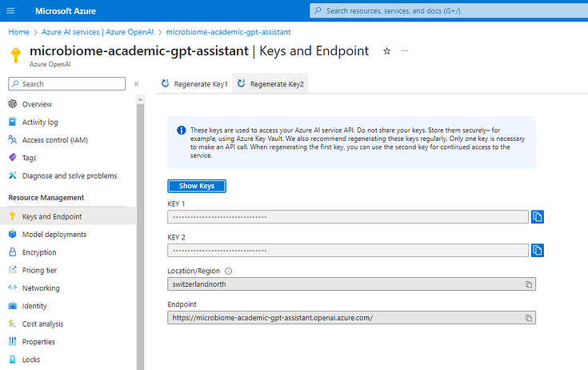Screen dimensions: 588x370
Task: Copy KEY 1 to clipboard
Action: pos(537,216)
